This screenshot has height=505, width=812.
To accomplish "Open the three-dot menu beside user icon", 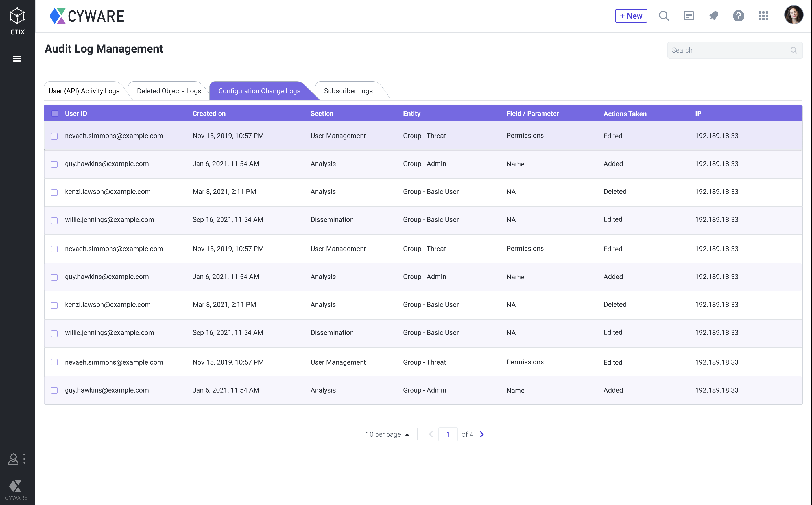I will coord(24,459).
